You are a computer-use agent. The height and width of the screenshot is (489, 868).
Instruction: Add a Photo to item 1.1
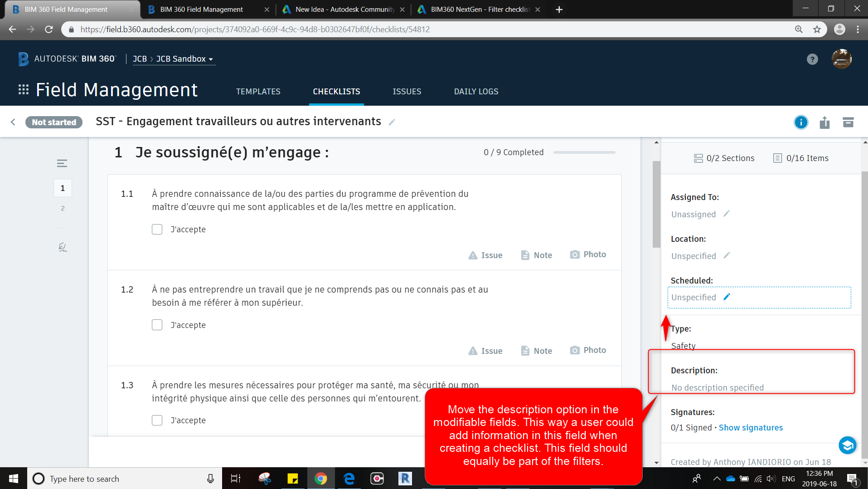(588, 254)
